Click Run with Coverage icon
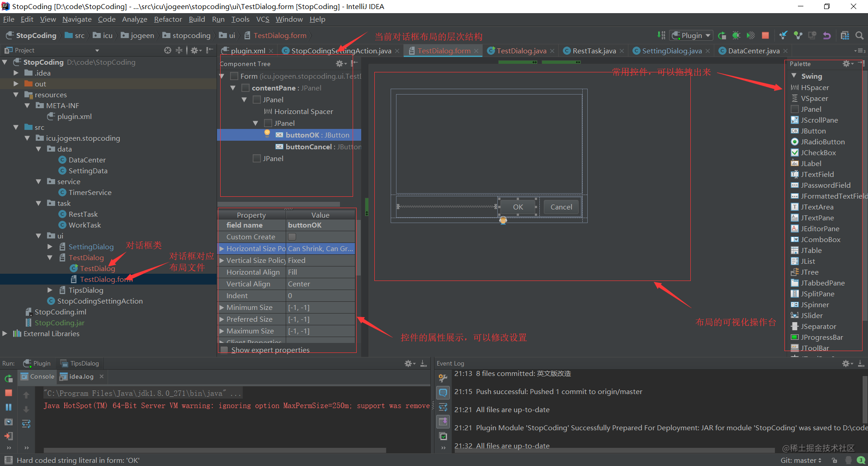Screen dimensions: 868x466 point(751,35)
